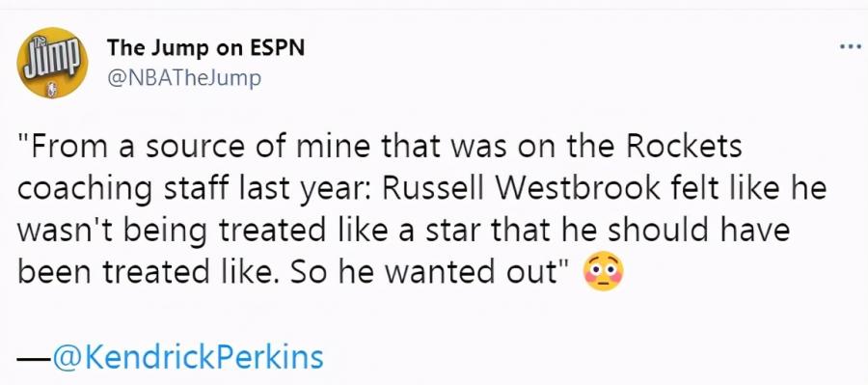868x385 pixels.
Task: Open The Jump profile avatar
Action: point(53,63)
